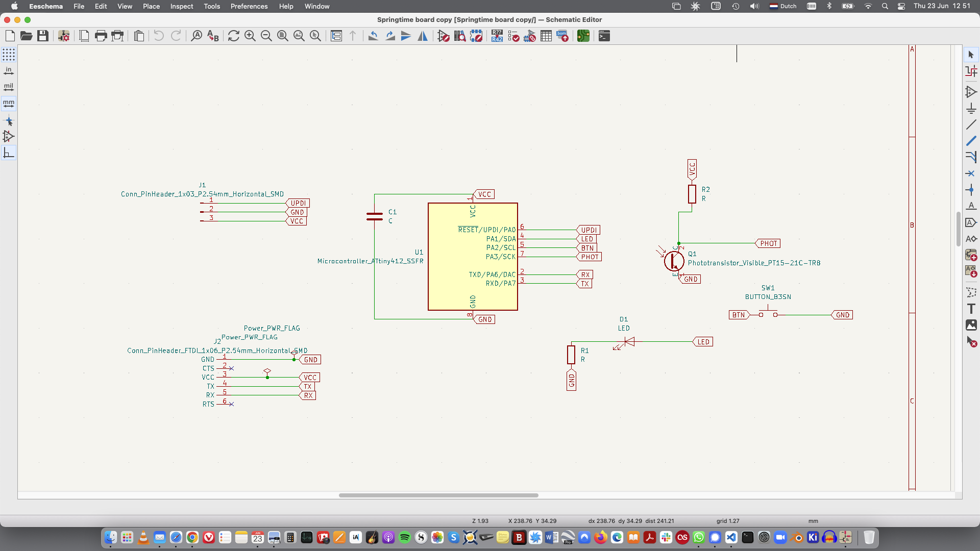Image resolution: width=980 pixels, height=551 pixels.
Task: Toggle hidden pins visibility
Action: 9,136
